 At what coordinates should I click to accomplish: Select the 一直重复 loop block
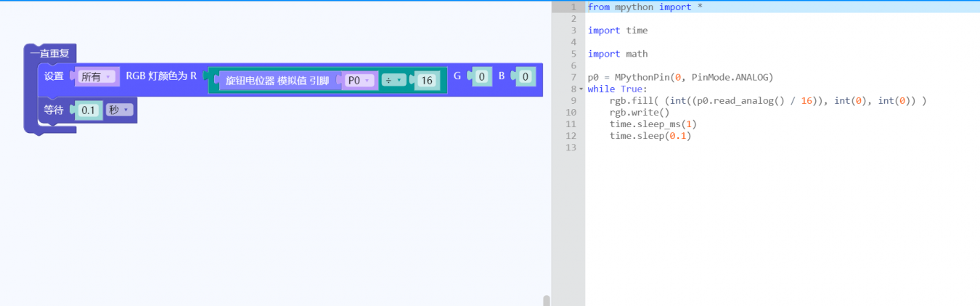click(49, 54)
